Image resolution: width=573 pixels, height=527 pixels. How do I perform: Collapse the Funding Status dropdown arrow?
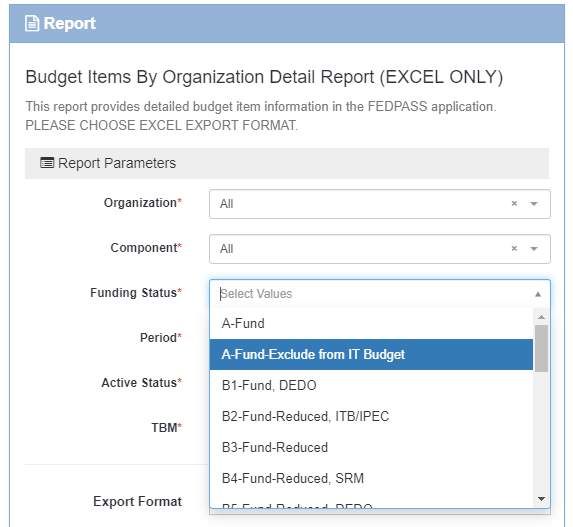point(538,294)
